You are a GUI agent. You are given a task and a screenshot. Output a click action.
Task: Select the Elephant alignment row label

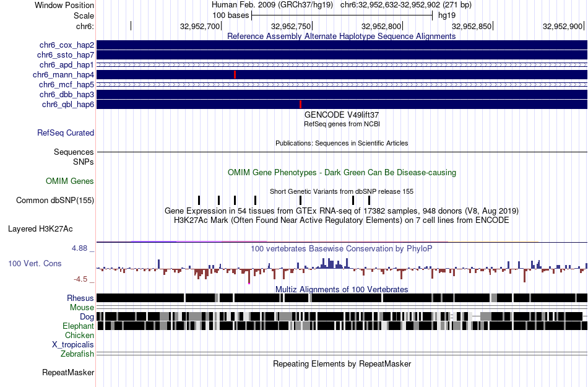click(79, 326)
